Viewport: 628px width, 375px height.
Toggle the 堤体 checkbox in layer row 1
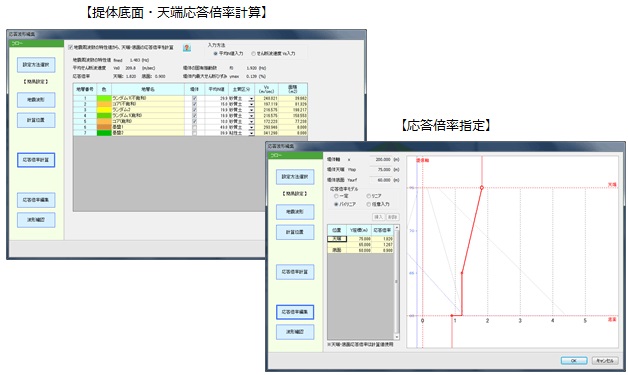click(x=195, y=98)
